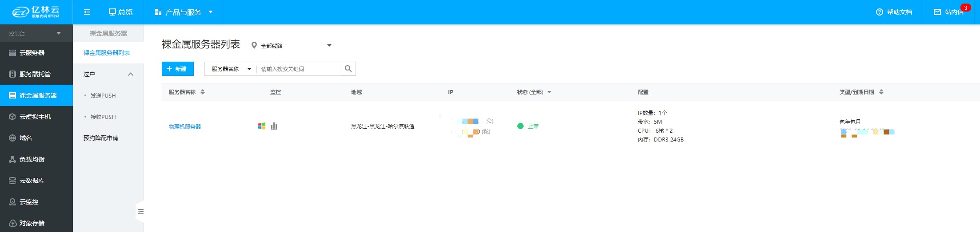980x232 pixels.
Task: Go to 云监控 in sidebar
Action: (x=36, y=202)
